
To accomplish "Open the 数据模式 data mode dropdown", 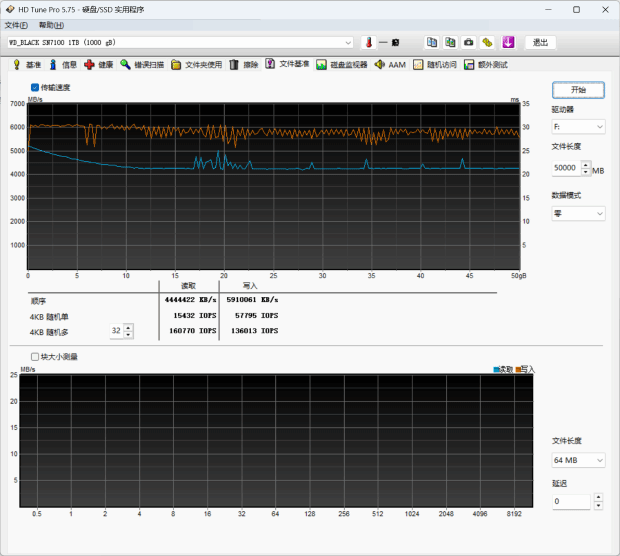I will [578, 214].
